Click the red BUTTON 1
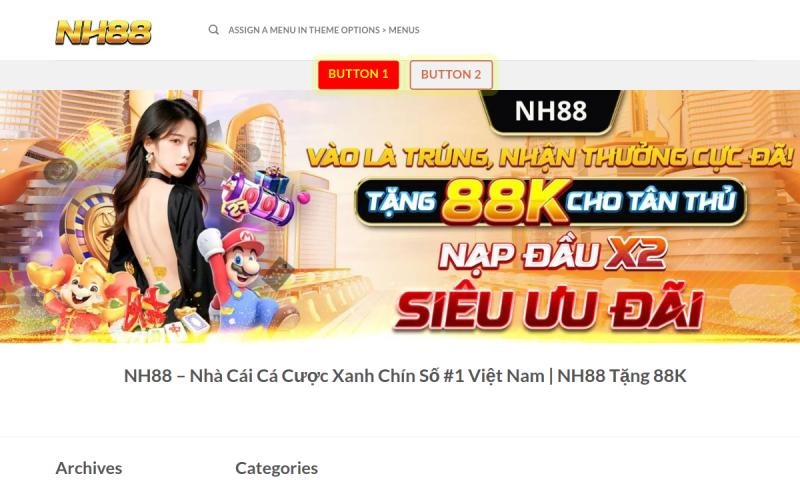This screenshot has height=480, width=800. tap(358, 74)
